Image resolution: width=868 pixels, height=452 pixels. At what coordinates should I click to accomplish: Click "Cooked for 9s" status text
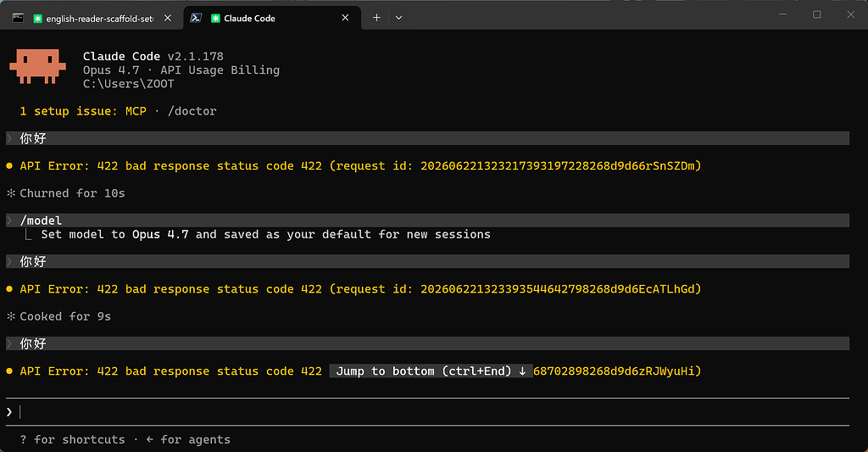[x=58, y=316]
